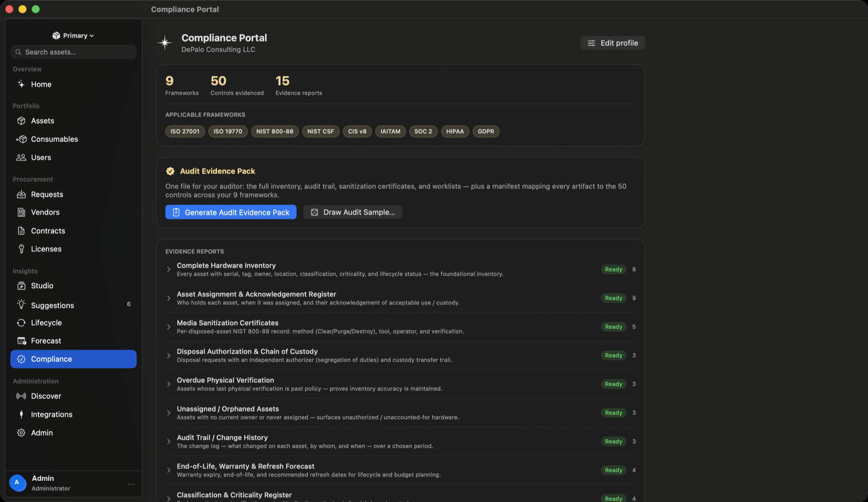Click the dice icon on Draw Audit Sample
Screen dimensions: 868x502
pyautogui.click(x=314, y=212)
